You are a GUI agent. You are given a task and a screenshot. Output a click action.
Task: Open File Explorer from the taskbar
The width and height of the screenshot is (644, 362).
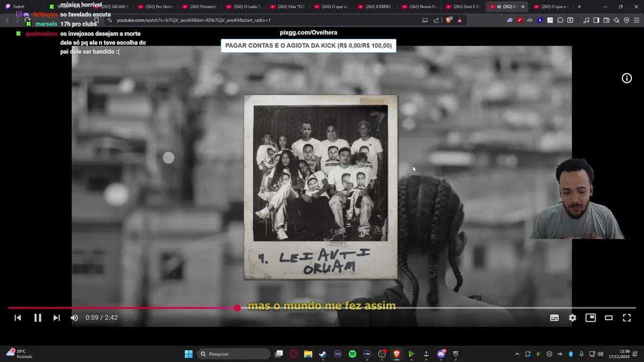point(308,354)
